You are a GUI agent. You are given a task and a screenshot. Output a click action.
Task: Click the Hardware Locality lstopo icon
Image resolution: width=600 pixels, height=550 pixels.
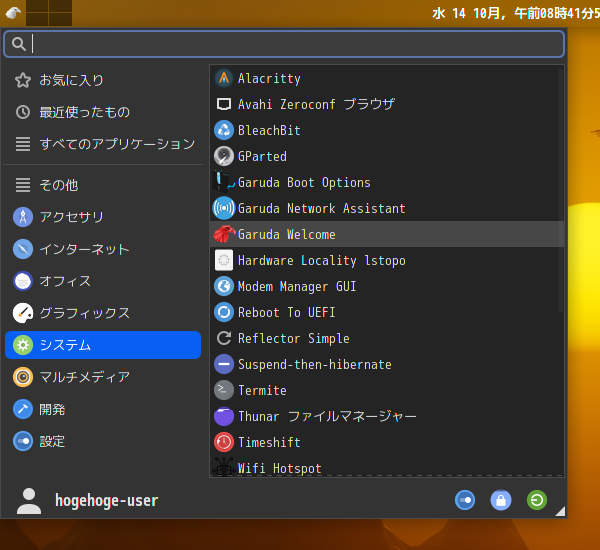224,260
